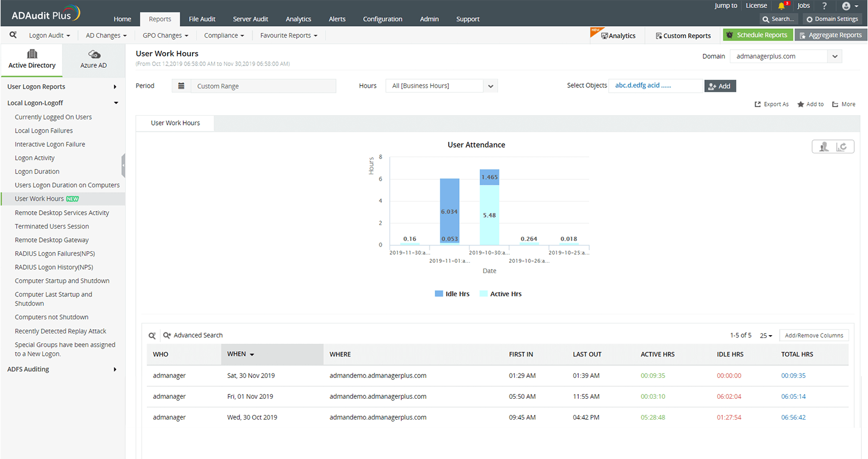
Task: Click the Schedule Reports button
Action: pos(758,35)
